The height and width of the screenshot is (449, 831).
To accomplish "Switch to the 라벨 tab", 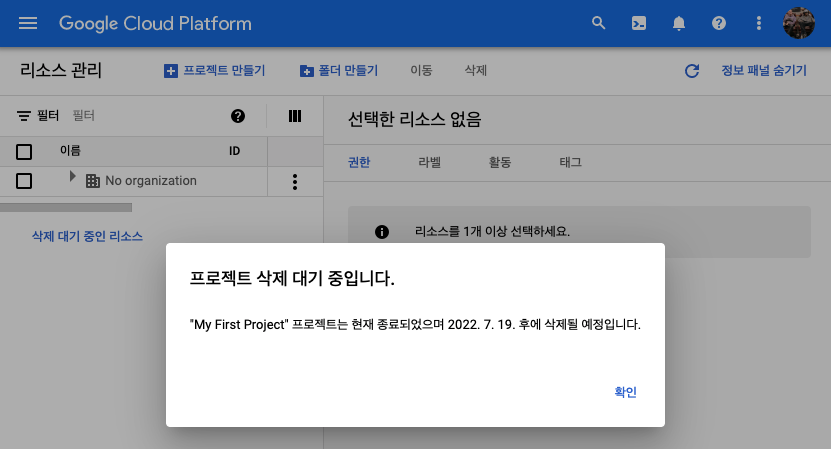I will point(430,162).
